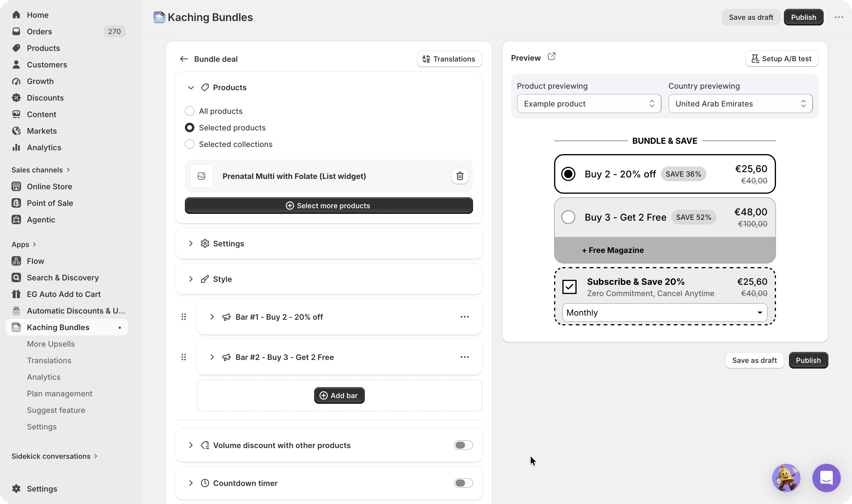Enable the Countdown timer toggle
The height and width of the screenshot is (504, 852).
463,483
